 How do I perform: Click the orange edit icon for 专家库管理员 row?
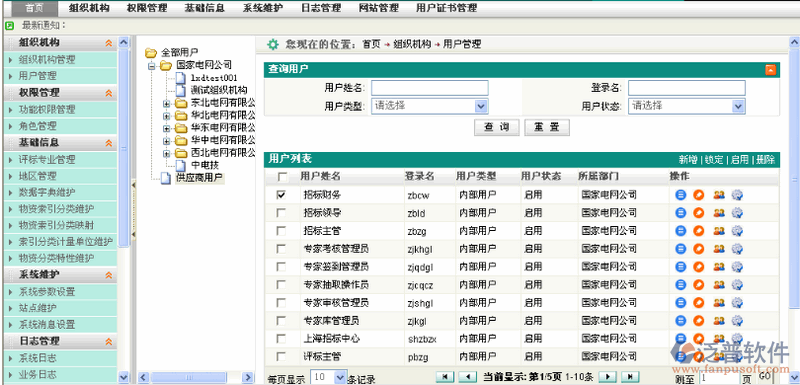(x=698, y=321)
